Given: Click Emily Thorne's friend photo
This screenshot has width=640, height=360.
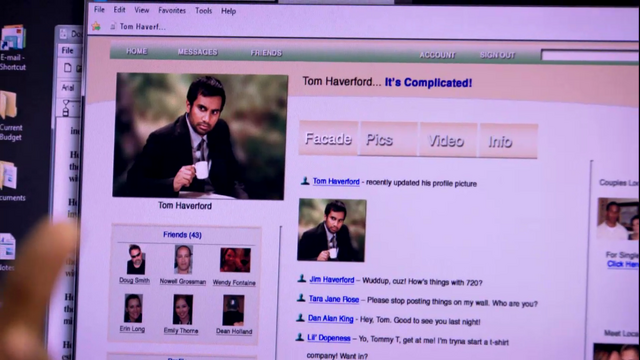Looking at the screenshot, I should [x=182, y=310].
